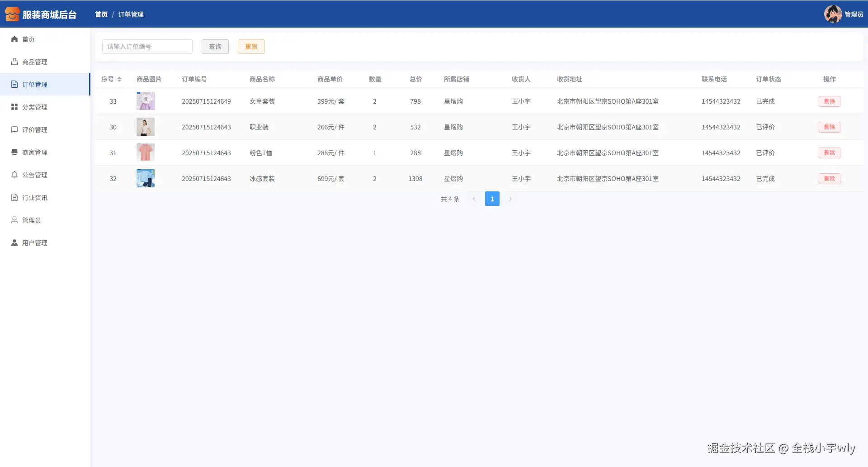This screenshot has width=868, height=467.
Task: Open the 冰感套装 product thumbnail
Action: 146,178
